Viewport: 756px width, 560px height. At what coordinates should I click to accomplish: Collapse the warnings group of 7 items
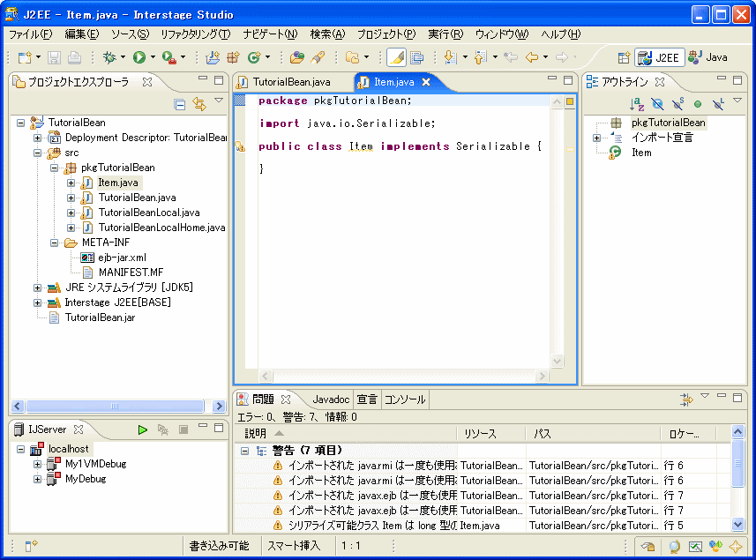click(245, 451)
